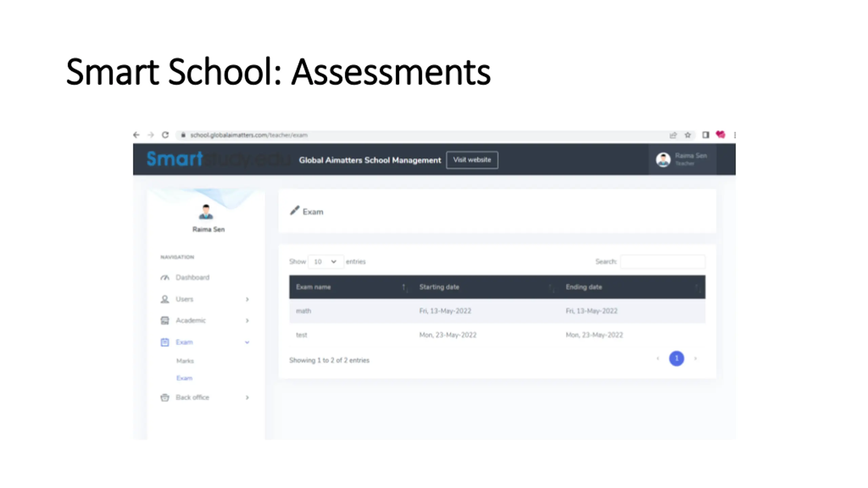This screenshot has width=868, height=488.
Task: Click the Visit website button
Action: coord(472,160)
